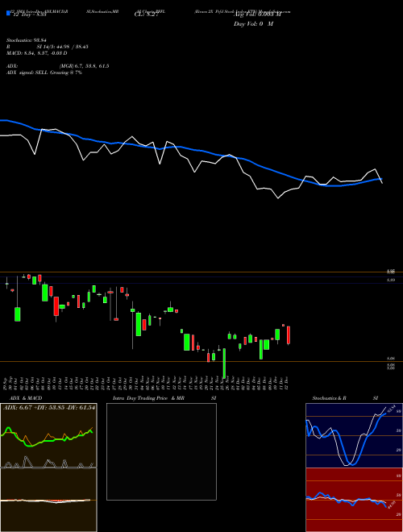Click the end point of the white price line
The width and height of the screenshot is (403, 532).
[382, 183]
